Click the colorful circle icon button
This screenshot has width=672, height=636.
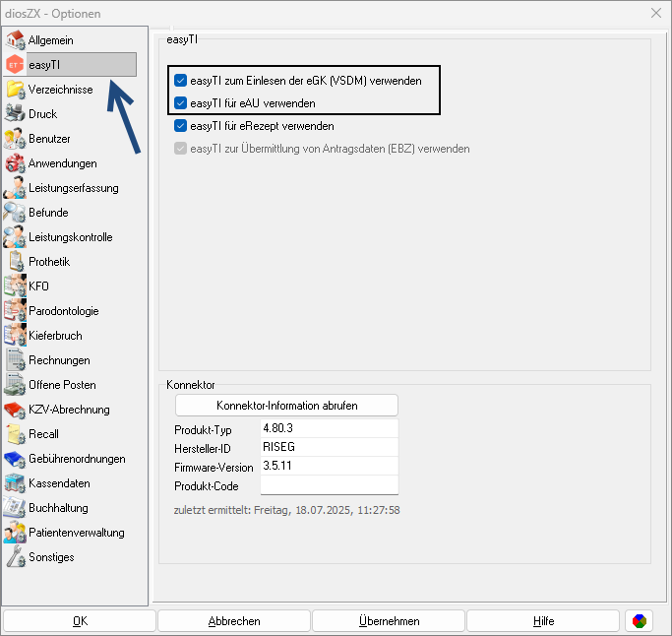[x=639, y=621]
